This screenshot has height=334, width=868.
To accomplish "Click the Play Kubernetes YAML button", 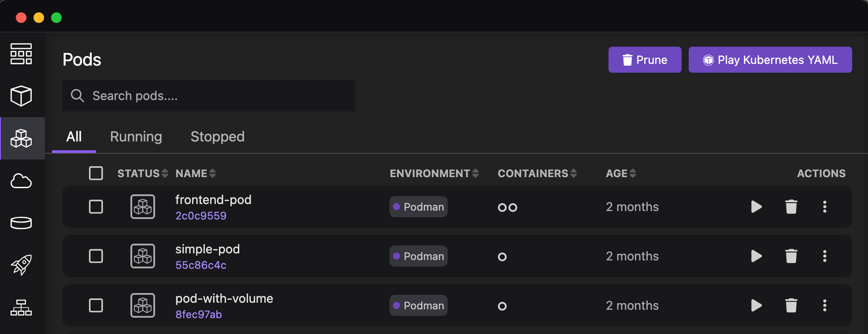I will point(770,60).
